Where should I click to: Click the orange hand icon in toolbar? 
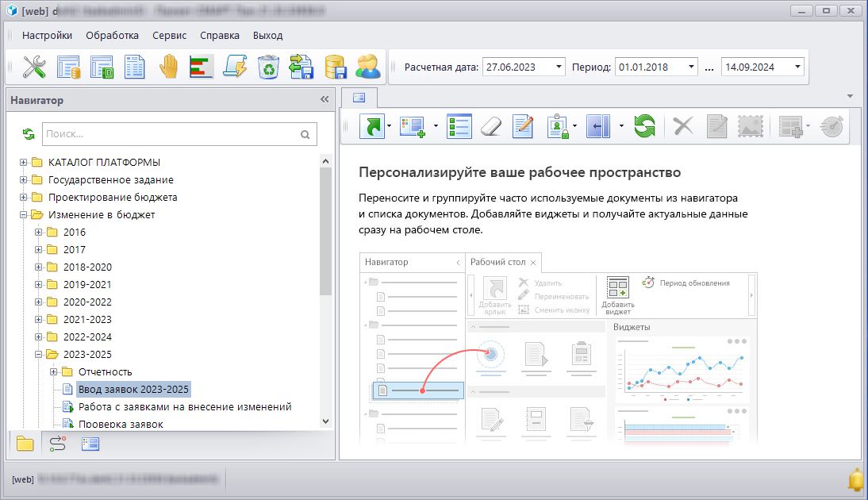(168, 67)
